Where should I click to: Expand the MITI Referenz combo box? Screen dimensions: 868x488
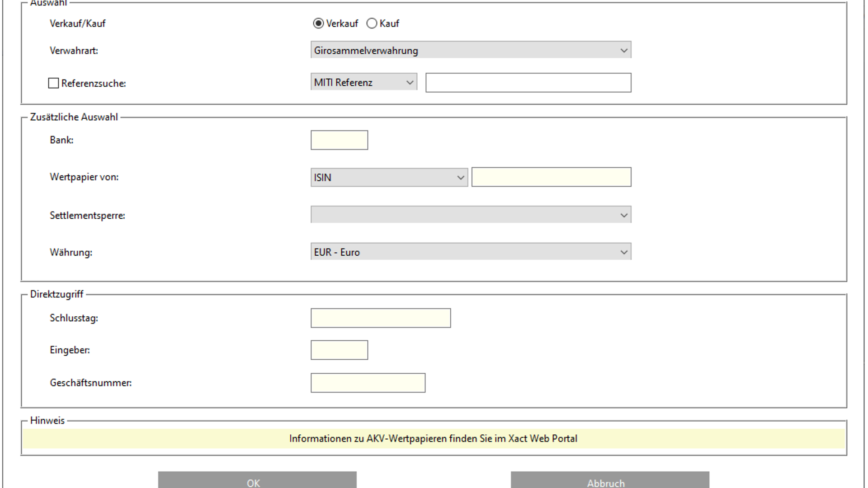[363, 82]
